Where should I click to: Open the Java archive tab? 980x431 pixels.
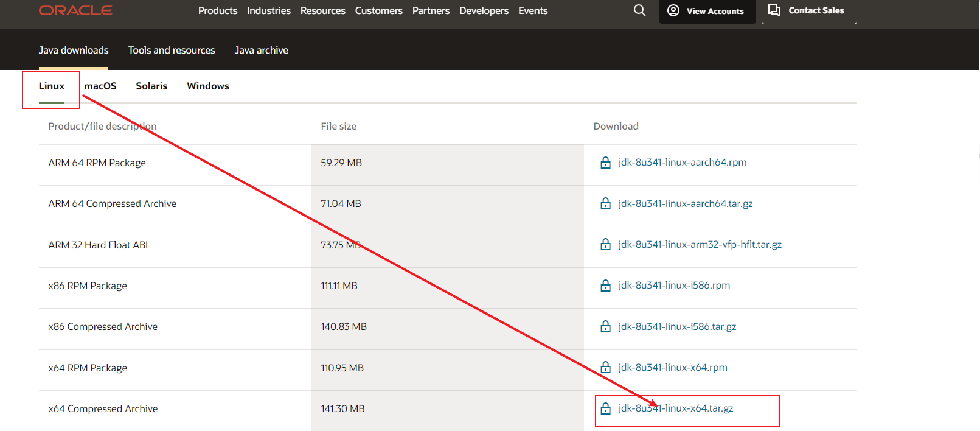click(262, 50)
